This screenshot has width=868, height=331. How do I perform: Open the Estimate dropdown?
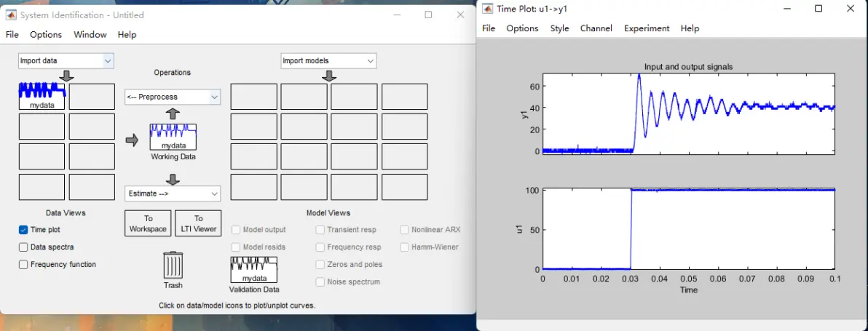173,194
